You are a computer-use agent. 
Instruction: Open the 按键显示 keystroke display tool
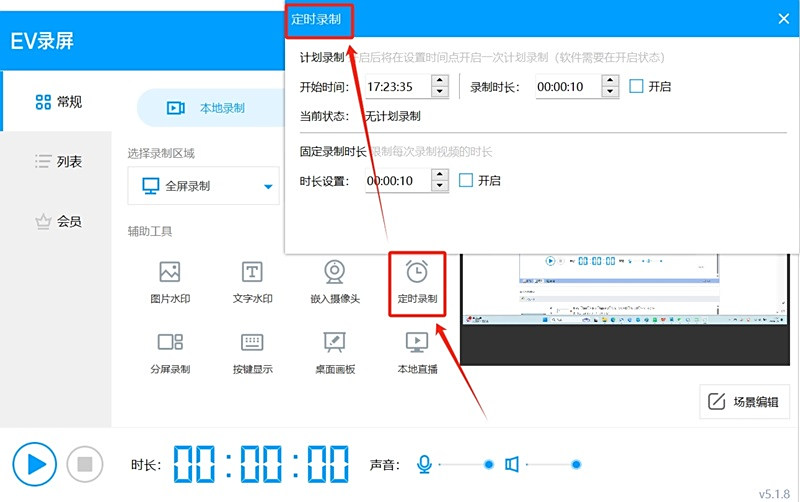[x=252, y=352]
